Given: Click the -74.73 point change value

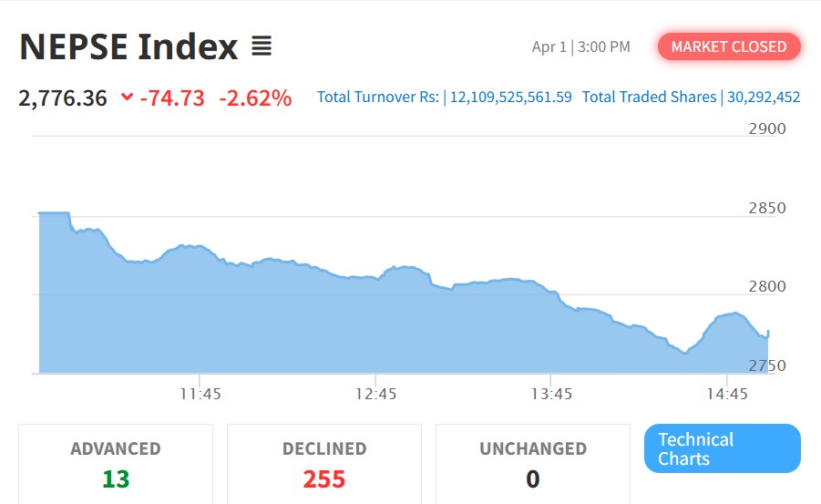Looking at the screenshot, I should coord(172,98).
